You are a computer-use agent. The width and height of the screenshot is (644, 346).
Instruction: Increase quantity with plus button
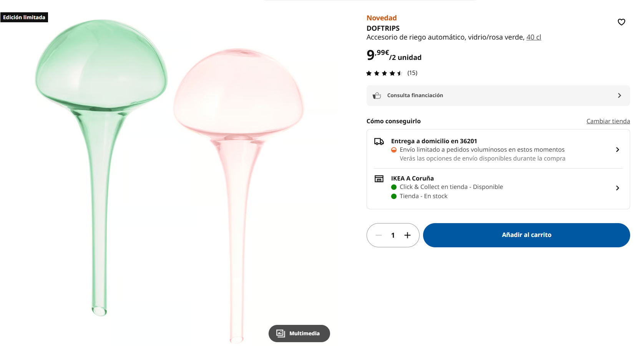[407, 235]
